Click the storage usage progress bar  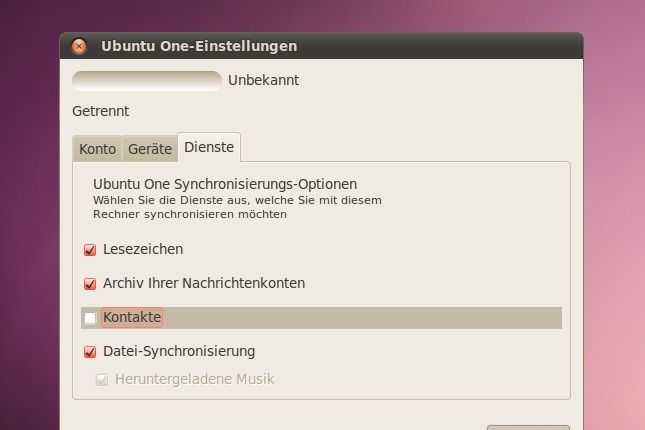147,80
